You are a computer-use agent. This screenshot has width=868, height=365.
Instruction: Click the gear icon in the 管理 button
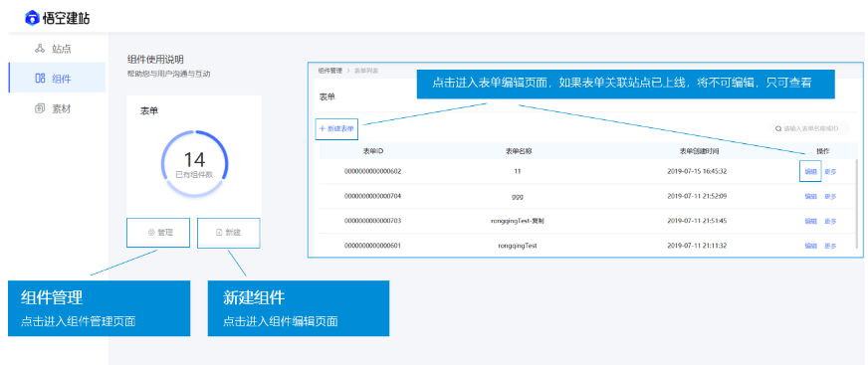[151, 233]
